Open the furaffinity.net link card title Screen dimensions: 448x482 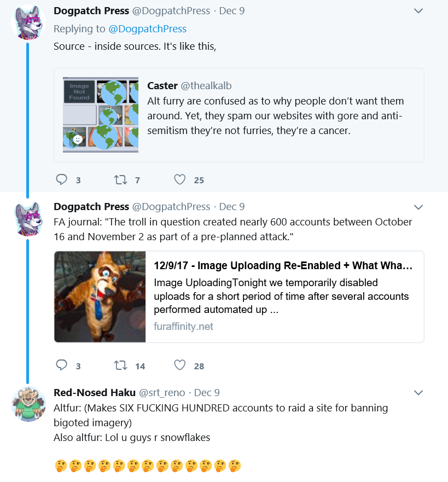pyautogui.click(x=283, y=265)
